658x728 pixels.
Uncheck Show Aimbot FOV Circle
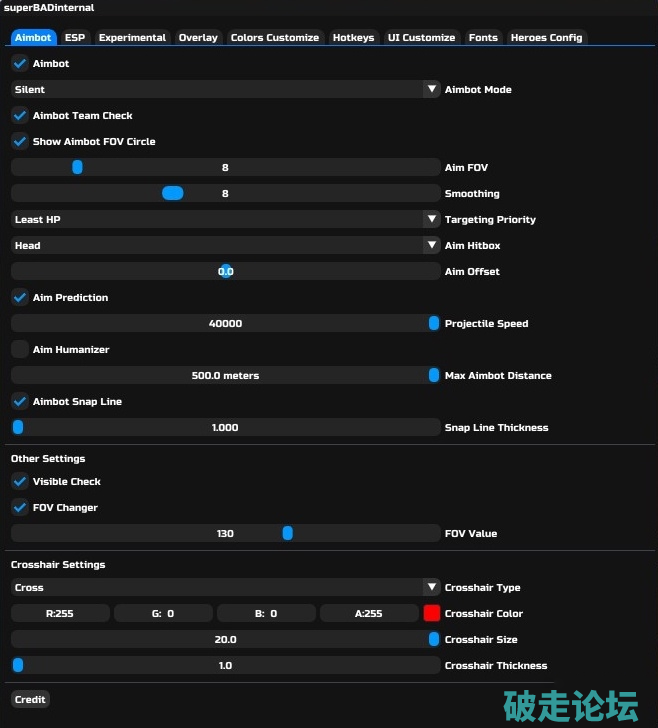coord(20,142)
